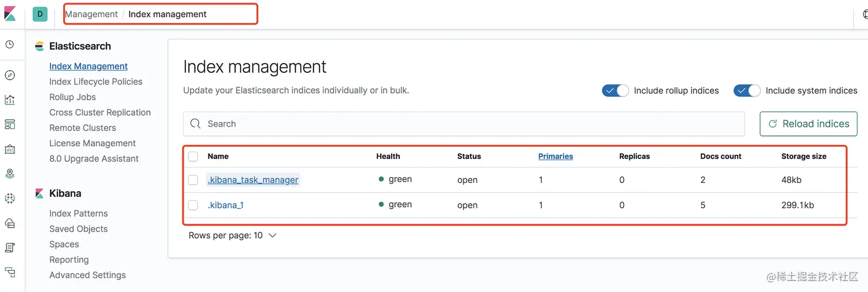868x292 pixels.
Task: Click the D space avatar
Action: [40, 14]
